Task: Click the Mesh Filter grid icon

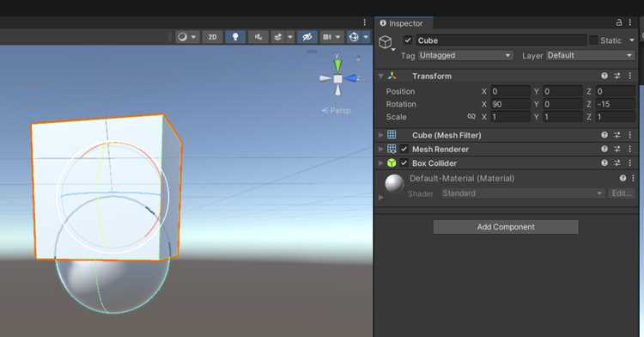Action: point(392,135)
